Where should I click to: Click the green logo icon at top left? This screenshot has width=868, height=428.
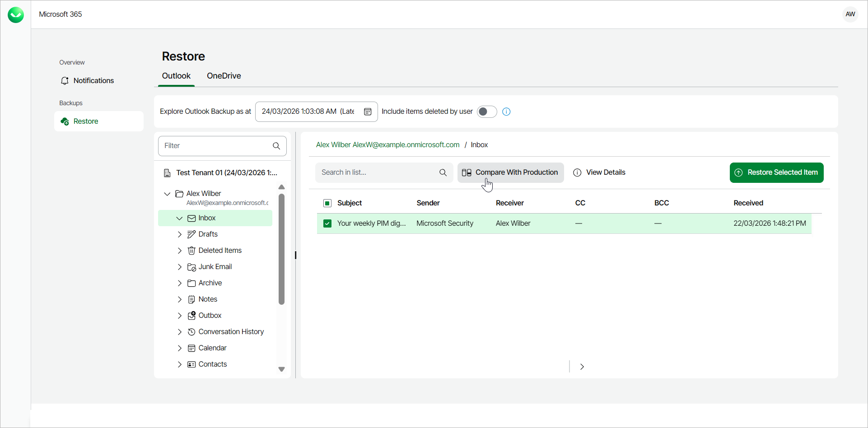(16, 15)
